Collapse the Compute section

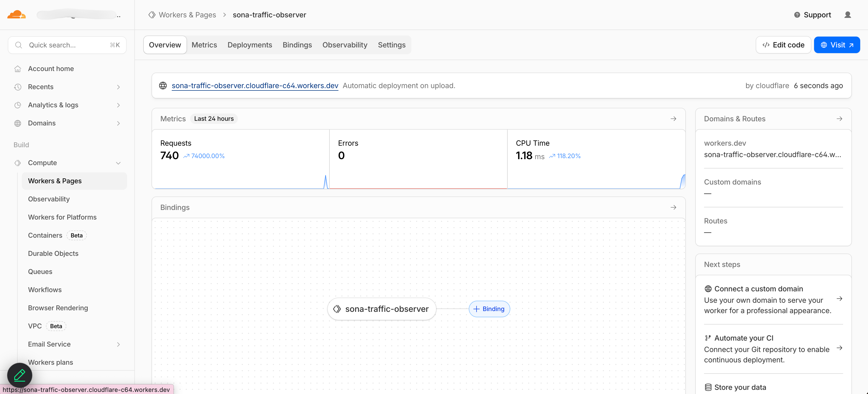coord(118,163)
